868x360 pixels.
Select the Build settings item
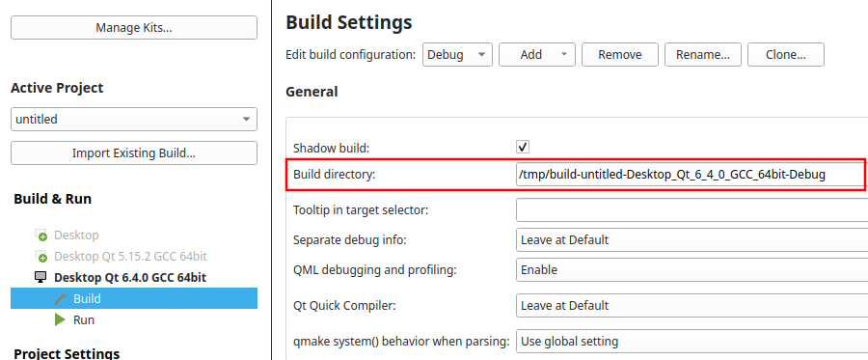pyautogui.click(x=134, y=298)
